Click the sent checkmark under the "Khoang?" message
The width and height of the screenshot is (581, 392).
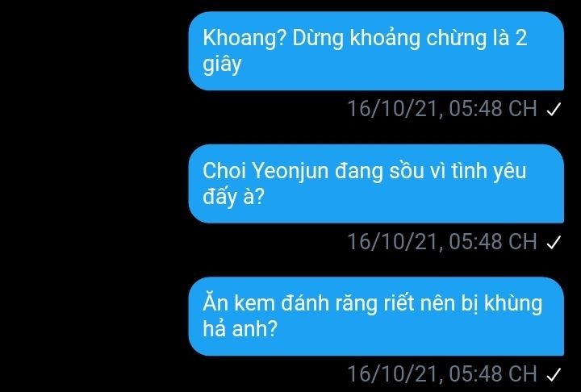(x=554, y=110)
